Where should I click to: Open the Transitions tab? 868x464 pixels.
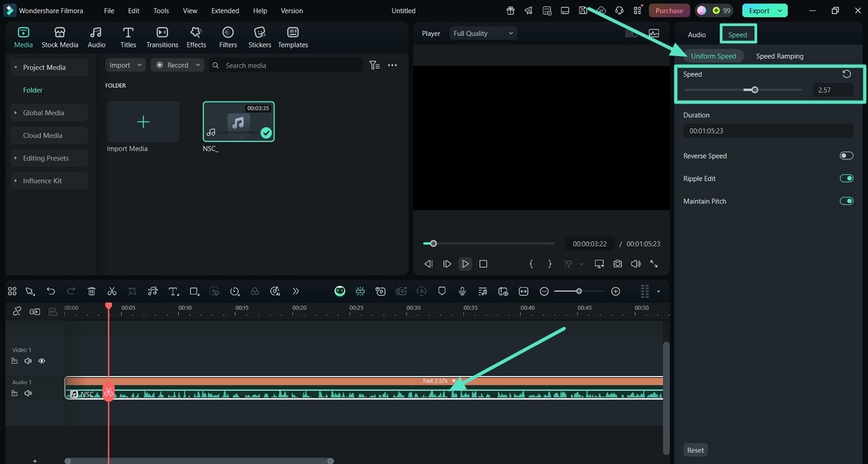click(x=162, y=37)
